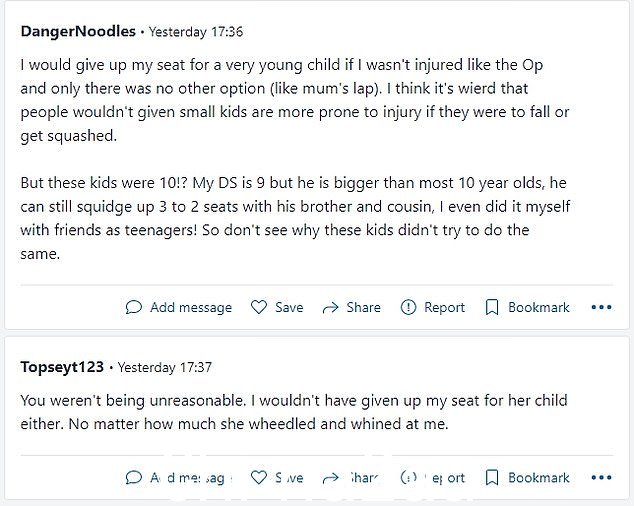Save DangerNoodles' post with the heart icon
Screen dimensions: 634x506
259,307
